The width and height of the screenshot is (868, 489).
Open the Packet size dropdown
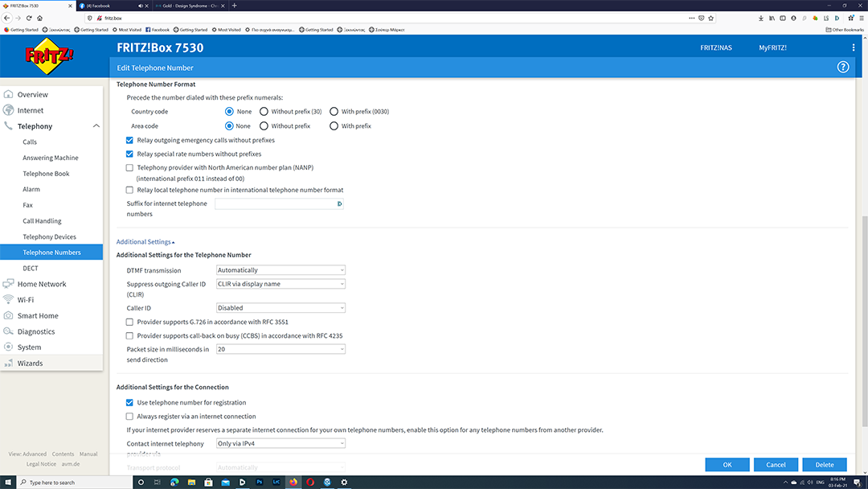(280, 349)
